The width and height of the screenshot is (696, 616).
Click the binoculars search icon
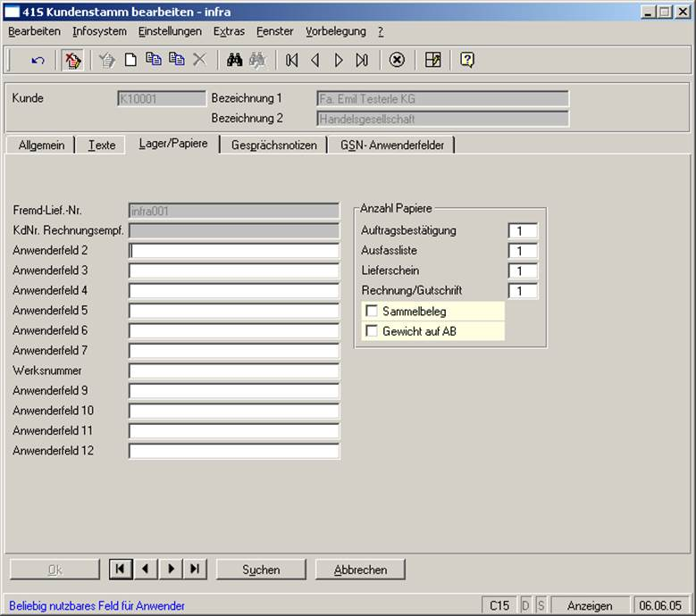[235, 60]
